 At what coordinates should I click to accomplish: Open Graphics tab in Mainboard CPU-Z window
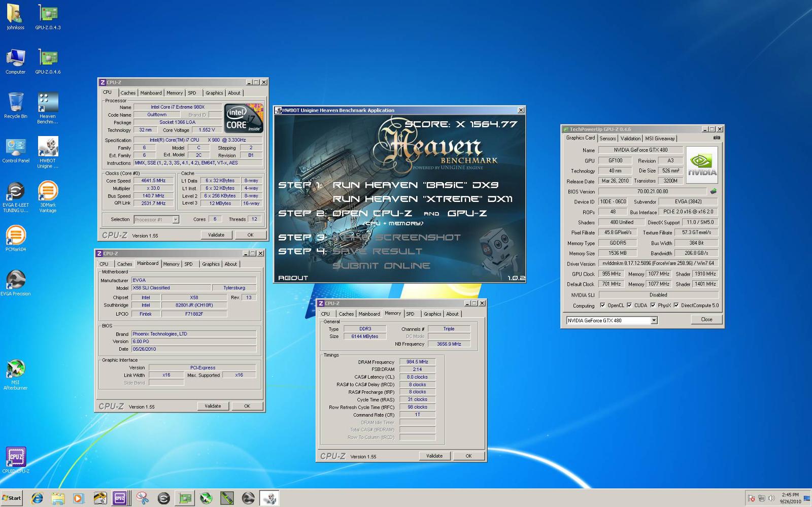tap(211, 264)
